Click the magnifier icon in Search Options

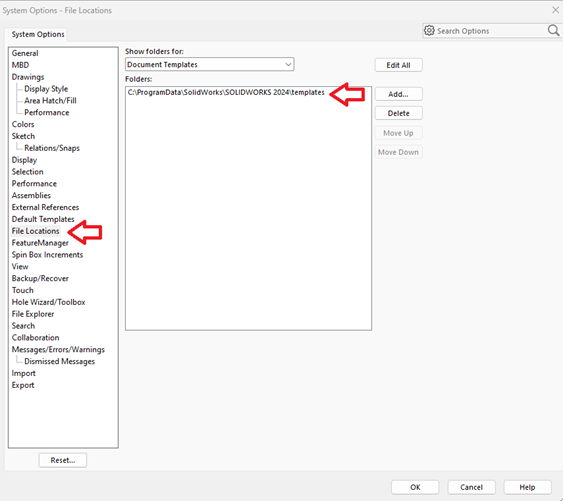pyautogui.click(x=553, y=31)
